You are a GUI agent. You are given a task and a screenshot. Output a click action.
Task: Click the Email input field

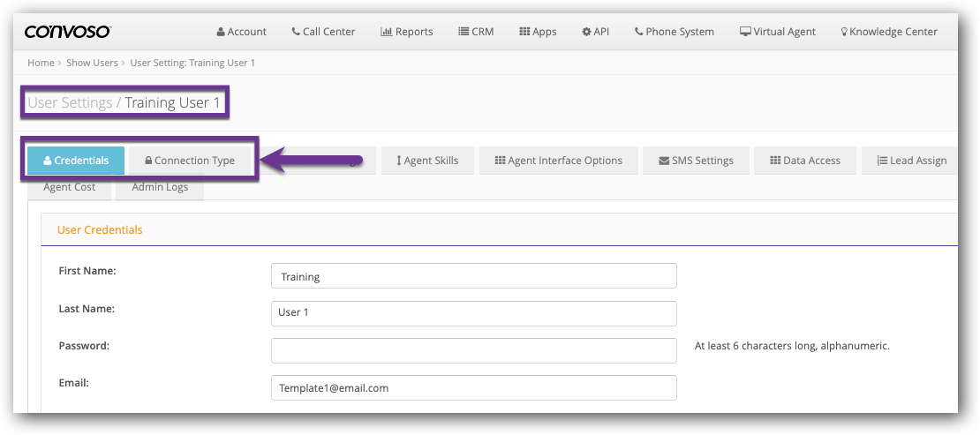(473, 387)
